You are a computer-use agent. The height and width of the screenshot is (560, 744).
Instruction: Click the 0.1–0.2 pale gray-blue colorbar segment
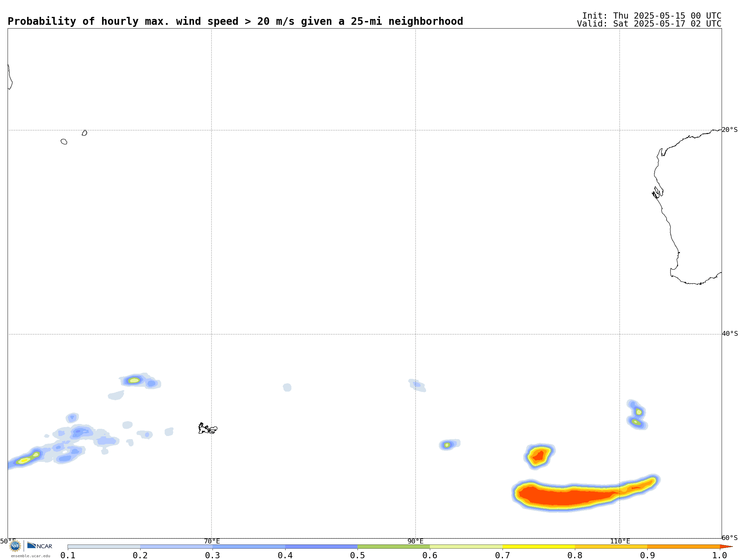[x=104, y=547]
